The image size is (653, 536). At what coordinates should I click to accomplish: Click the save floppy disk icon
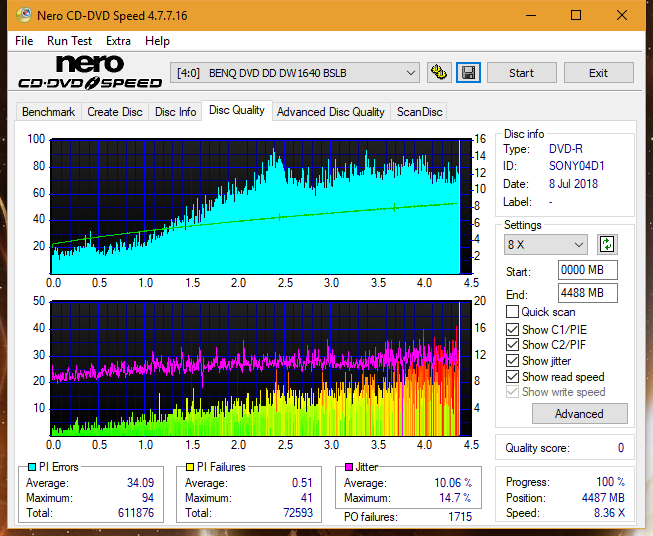[469, 73]
